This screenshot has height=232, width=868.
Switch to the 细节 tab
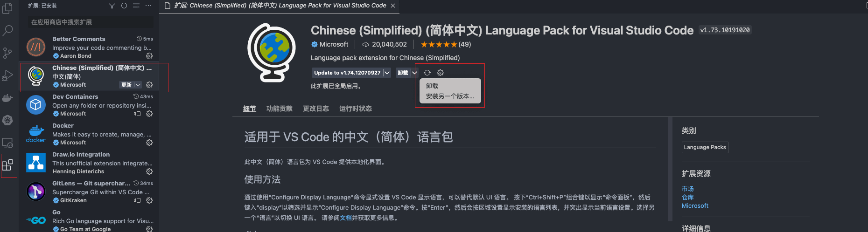pyautogui.click(x=250, y=109)
